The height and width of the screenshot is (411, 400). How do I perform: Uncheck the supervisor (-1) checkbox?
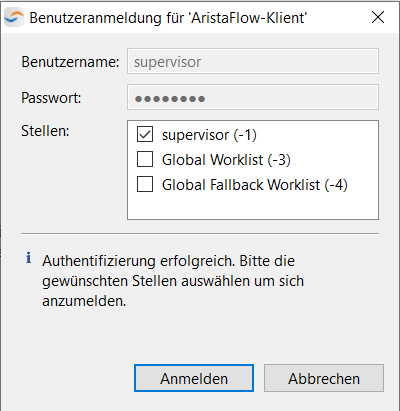(x=145, y=134)
